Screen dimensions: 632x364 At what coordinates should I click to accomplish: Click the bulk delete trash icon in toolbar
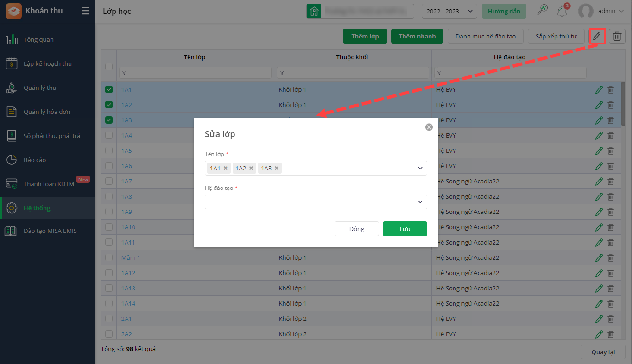click(617, 36)
